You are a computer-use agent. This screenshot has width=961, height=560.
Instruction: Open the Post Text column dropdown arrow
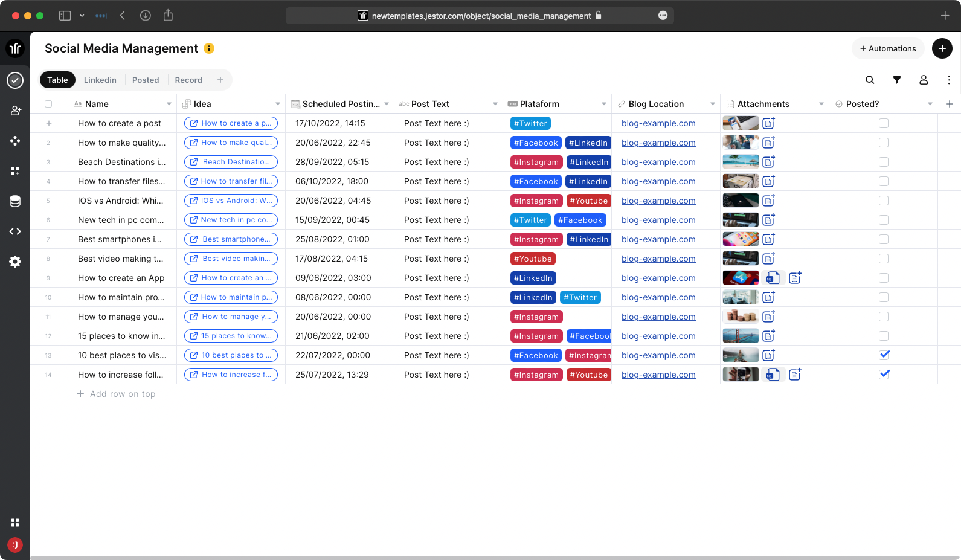(x=495, y=104)
